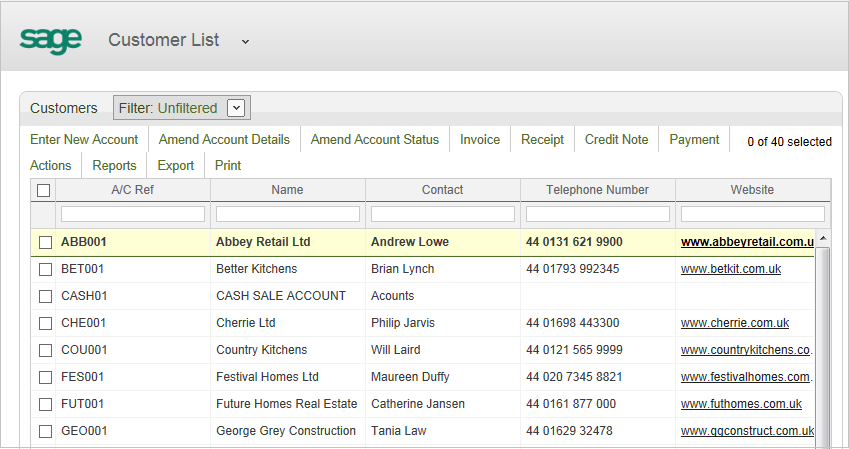Screen dimensions: 849x449
Task: Click Credit Note in the toolbar
Action: point(616,140)
